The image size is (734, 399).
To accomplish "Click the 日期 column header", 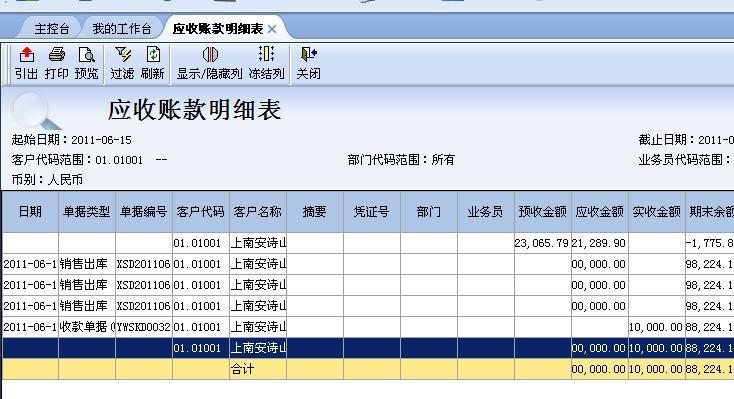I will [x=30, y=212].
